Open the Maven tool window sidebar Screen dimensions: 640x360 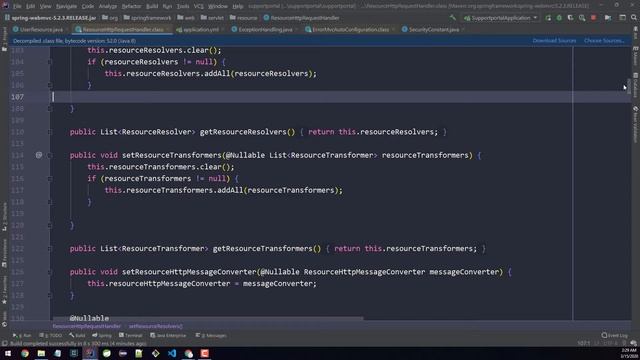636,56
